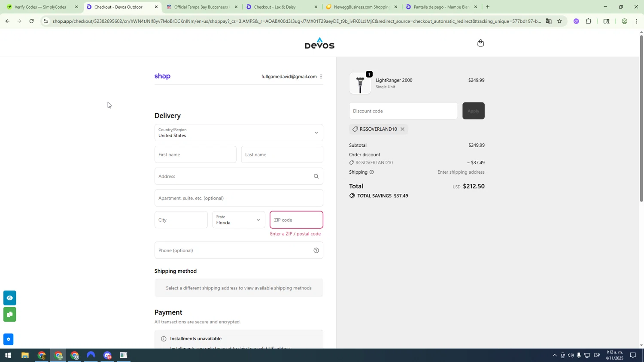Translate this page icon
The height and width of the screenshot is (362, 644).
click(548, 21)
